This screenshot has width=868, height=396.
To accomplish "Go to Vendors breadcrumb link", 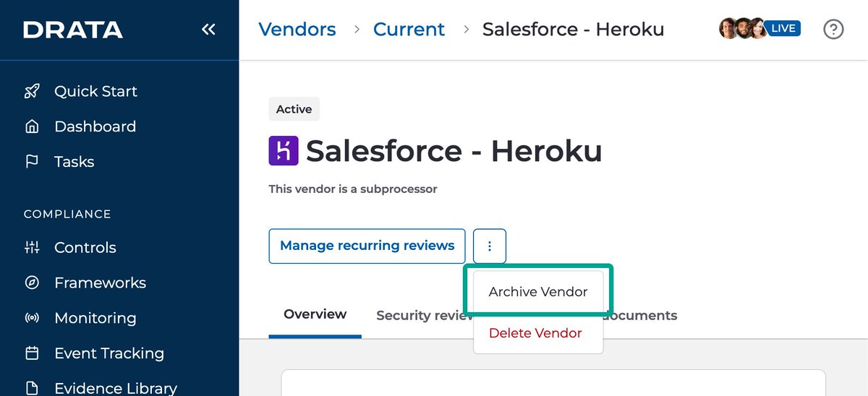I will pyautogui.click(x=297, y=30).
